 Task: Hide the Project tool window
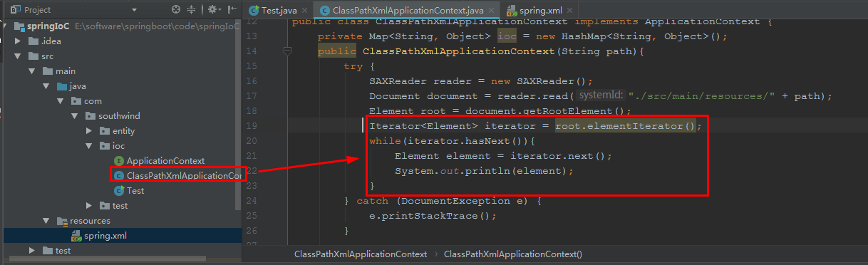[x=232, y=10]
